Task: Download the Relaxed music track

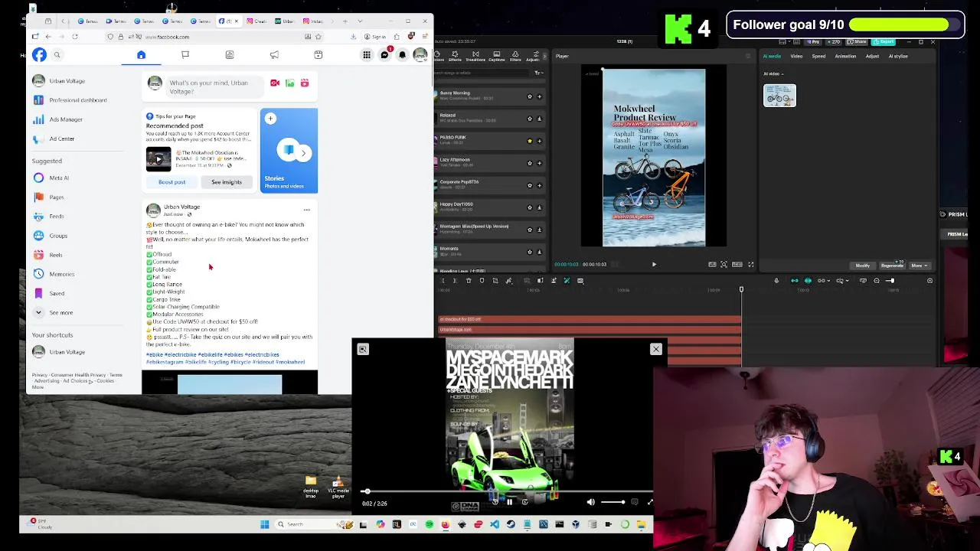Action: (539, 119)
